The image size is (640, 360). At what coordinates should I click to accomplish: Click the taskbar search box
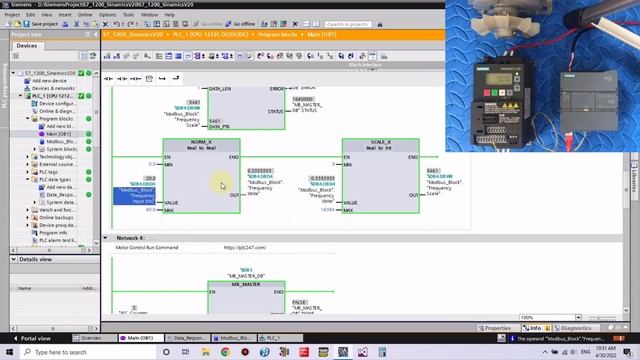(x=88, y=352)
